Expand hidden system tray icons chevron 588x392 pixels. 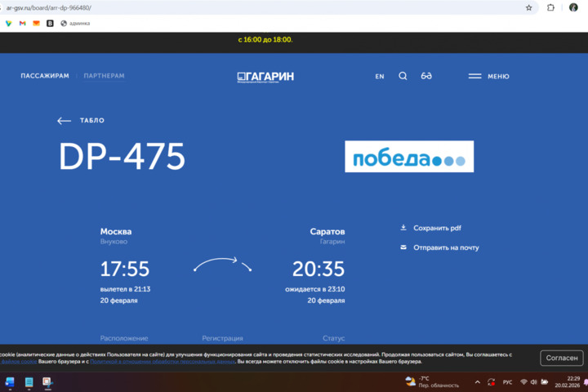[x=478, y=382]
